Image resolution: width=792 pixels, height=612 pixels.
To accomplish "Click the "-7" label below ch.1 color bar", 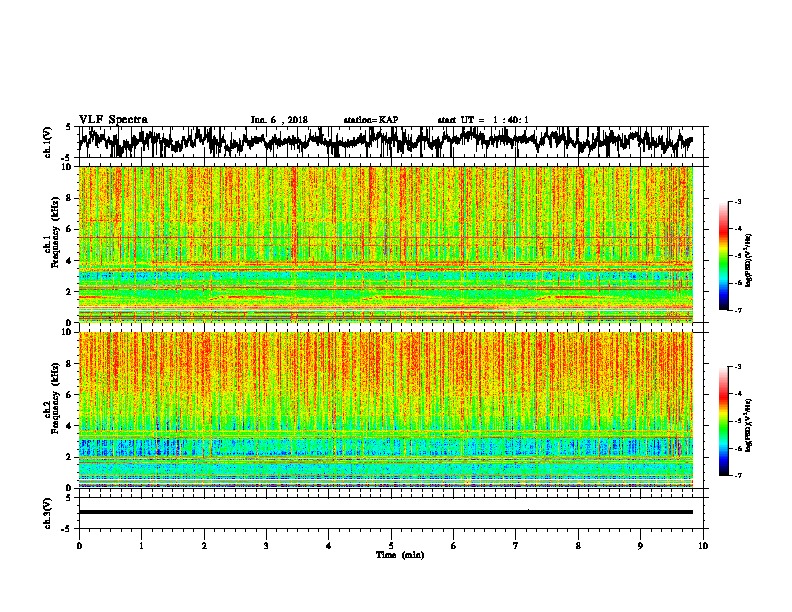I will click(x=738, y=310).
